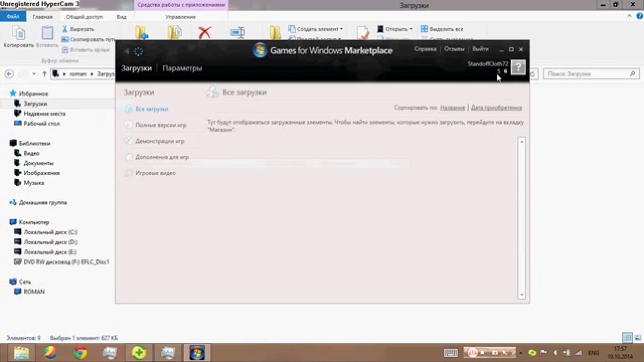Click the downloads list vertical scrollbar

pyautogui.click(x=522, y=218)
